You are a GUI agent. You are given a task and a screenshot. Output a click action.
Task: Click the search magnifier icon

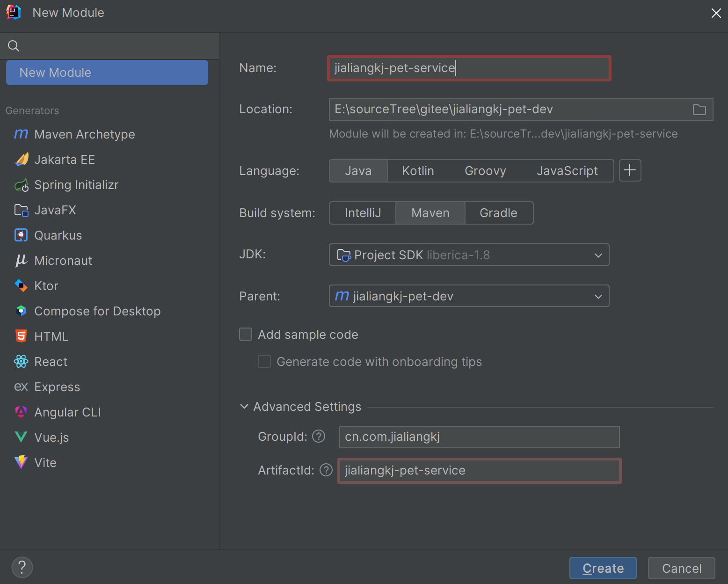[14, 46]
